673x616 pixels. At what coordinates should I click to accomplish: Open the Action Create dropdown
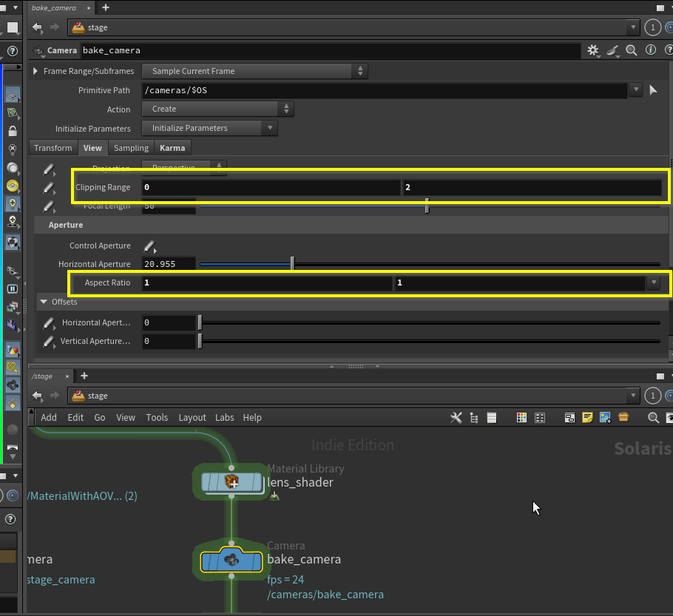pyautogui.click(x=217, y=109)
